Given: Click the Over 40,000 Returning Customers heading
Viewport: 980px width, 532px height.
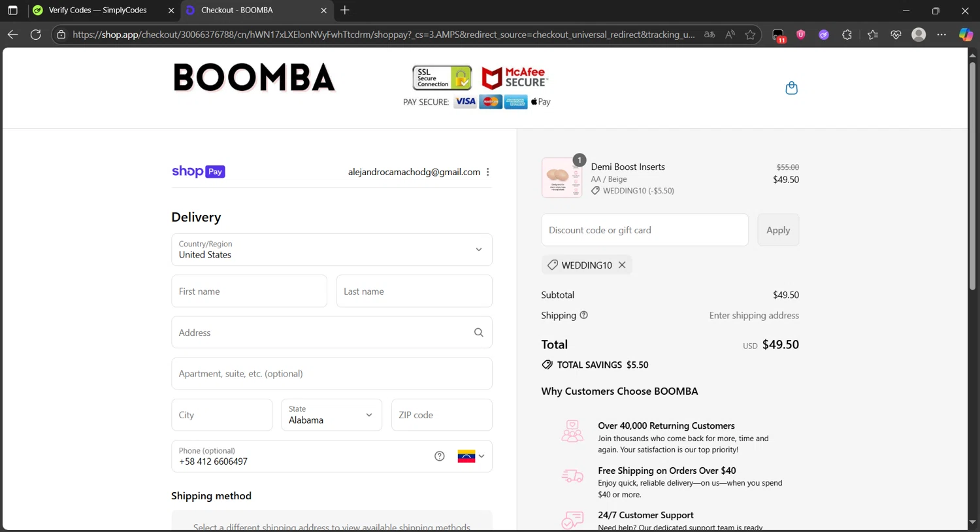Looking at the screenshot, I should (x=666, y=425).
